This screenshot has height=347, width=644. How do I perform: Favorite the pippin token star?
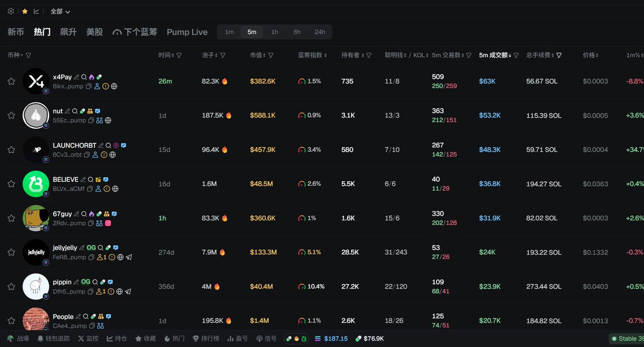11,287
